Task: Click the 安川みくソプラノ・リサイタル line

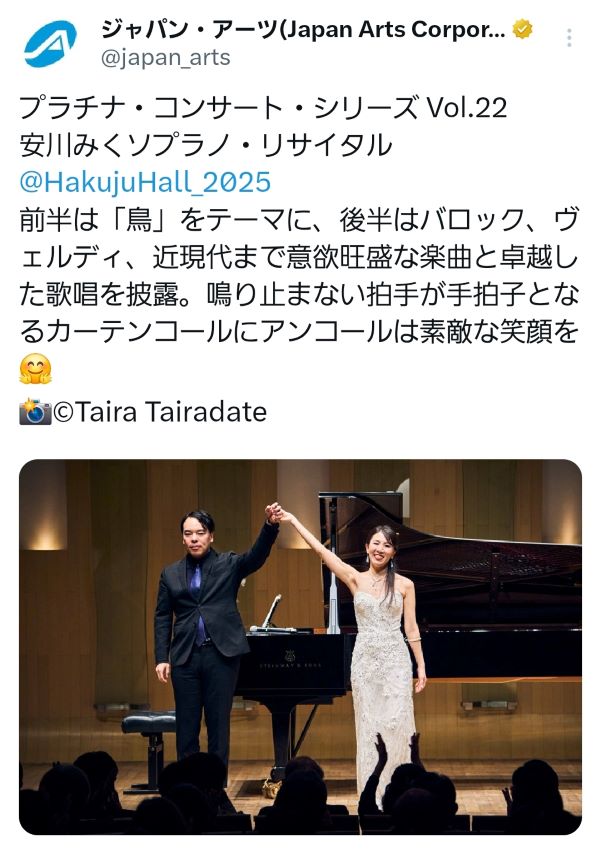Action: tap(205, 145)
